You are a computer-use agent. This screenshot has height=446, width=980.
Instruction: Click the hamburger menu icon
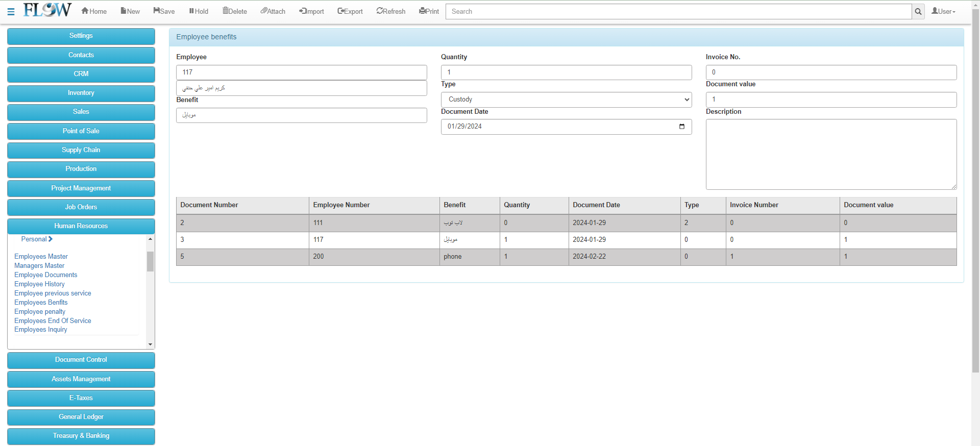point(11,11)
